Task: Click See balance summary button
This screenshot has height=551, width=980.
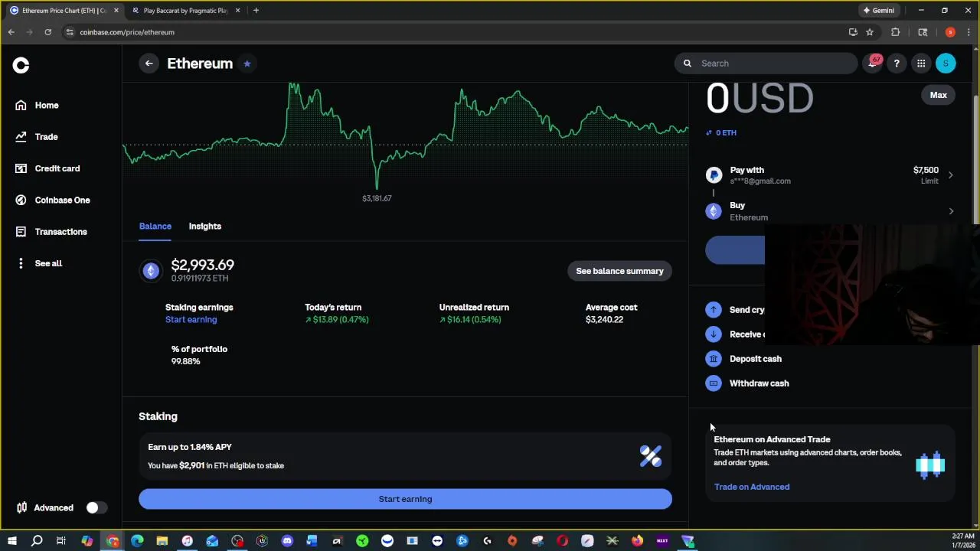Action: pos(619,271)
